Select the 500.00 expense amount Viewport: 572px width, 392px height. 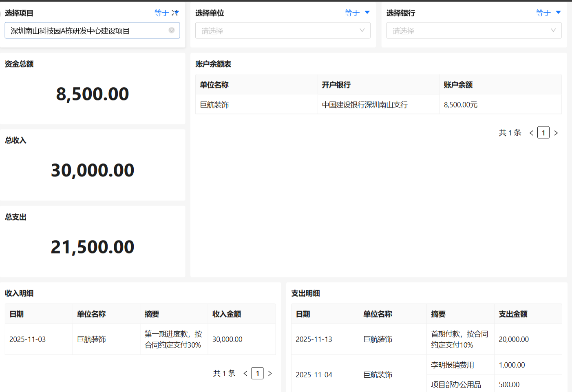pos(528,384)
